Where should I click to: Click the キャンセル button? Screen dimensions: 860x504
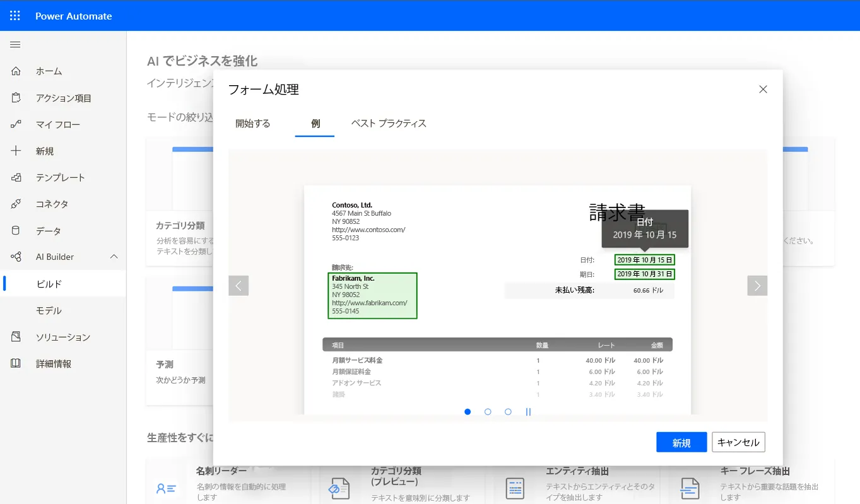(738, 442)
